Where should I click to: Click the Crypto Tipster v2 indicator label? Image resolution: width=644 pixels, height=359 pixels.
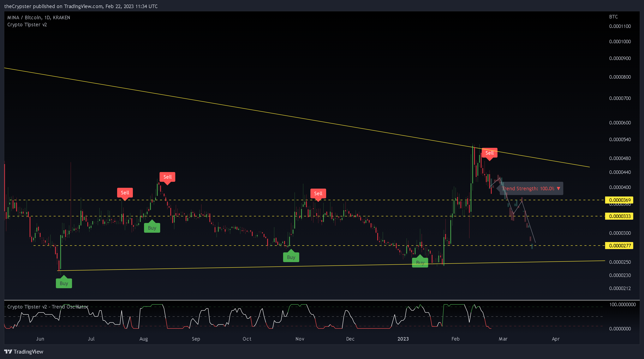click(x=27, y=24)
